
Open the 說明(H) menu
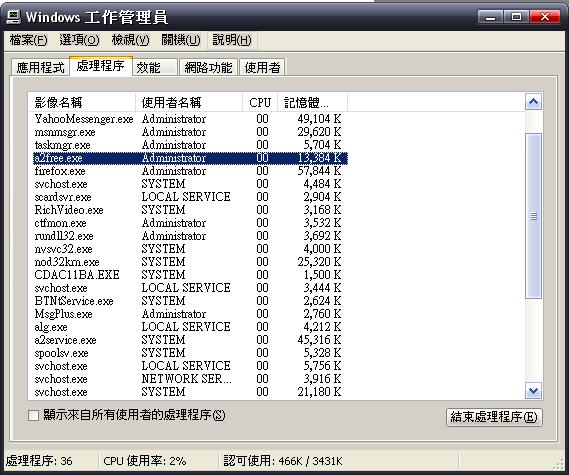[232, 40]
